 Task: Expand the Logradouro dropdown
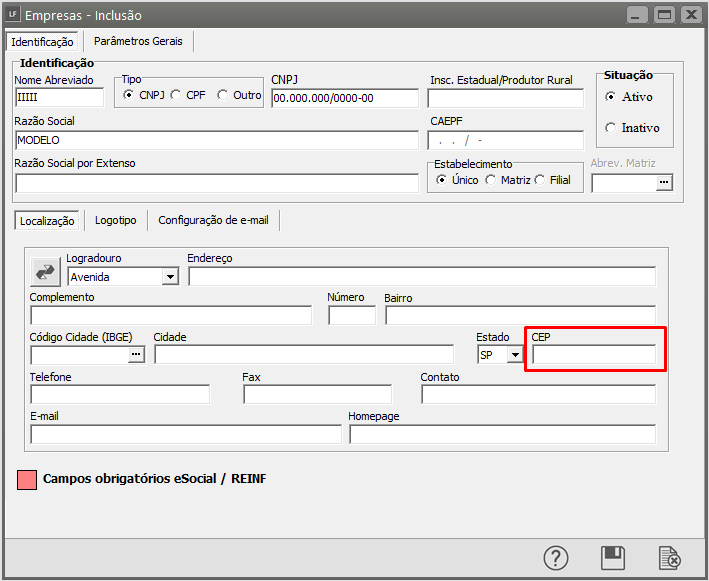pyautogui.click(x=169, y=277)
